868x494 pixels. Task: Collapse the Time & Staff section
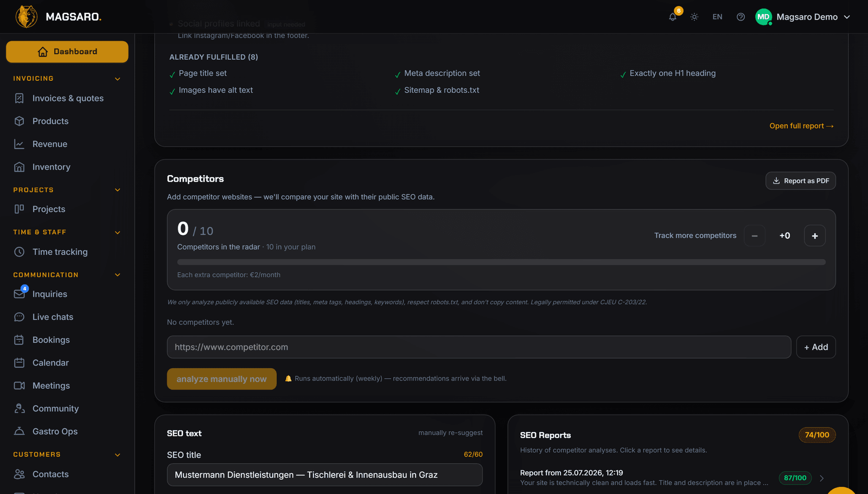[118, 232]
